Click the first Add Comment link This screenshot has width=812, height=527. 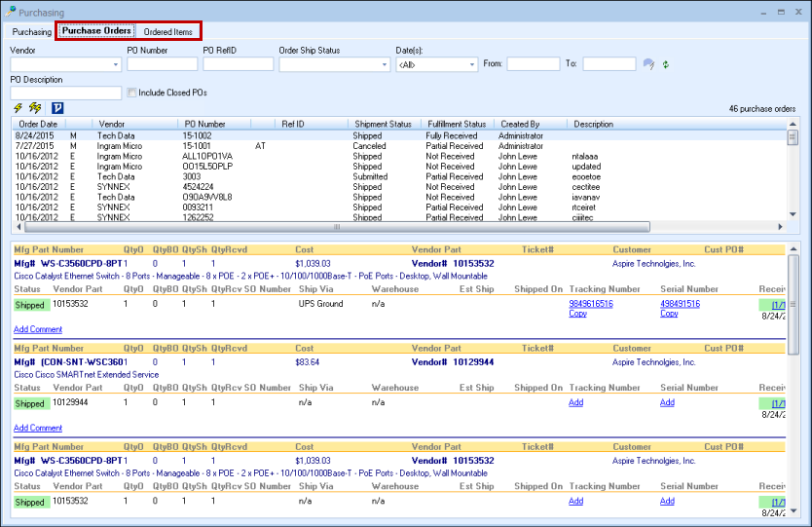click(38, 329)
